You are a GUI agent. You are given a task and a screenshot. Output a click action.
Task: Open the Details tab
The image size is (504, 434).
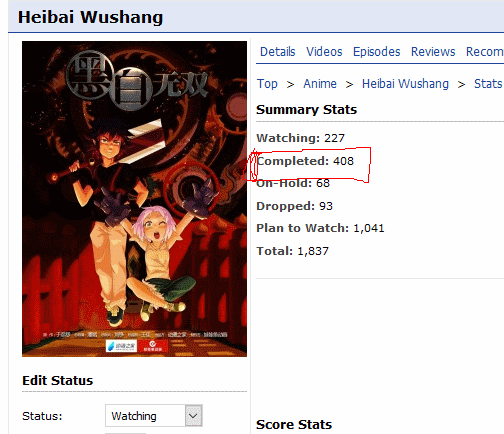tap(277, 52)
